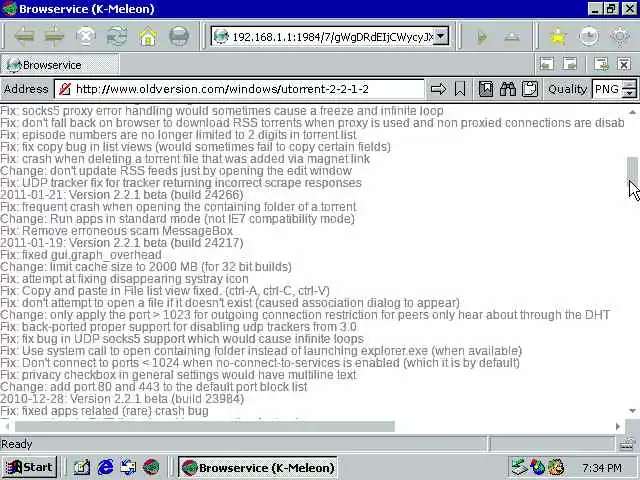Click 'Change: Run apps in standard mode' line

point(177,219)
